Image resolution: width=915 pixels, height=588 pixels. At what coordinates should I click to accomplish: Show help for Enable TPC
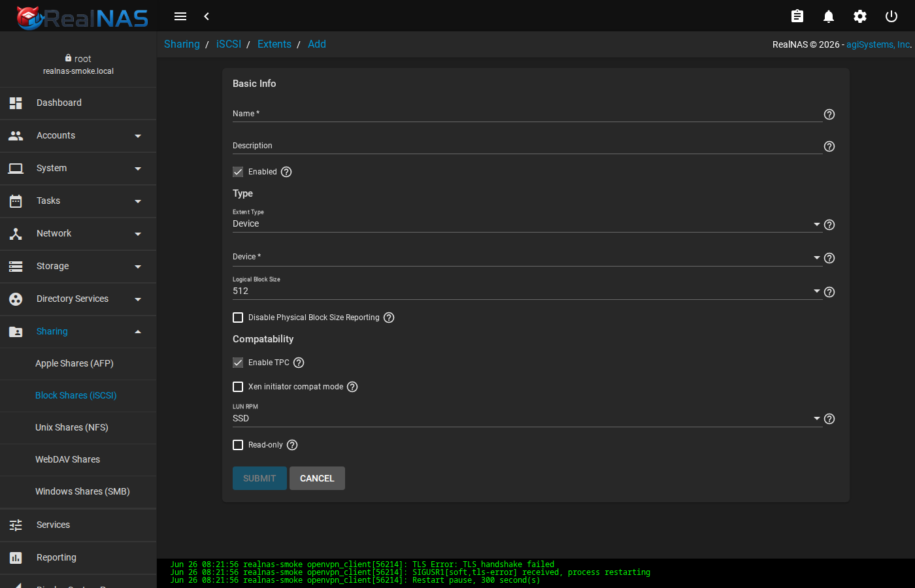pos(299,363)
